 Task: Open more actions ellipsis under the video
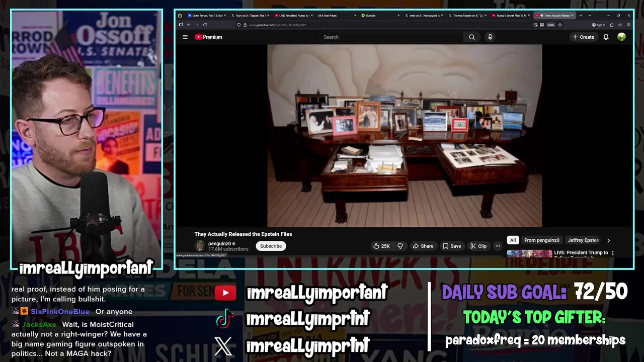(498, 246)
